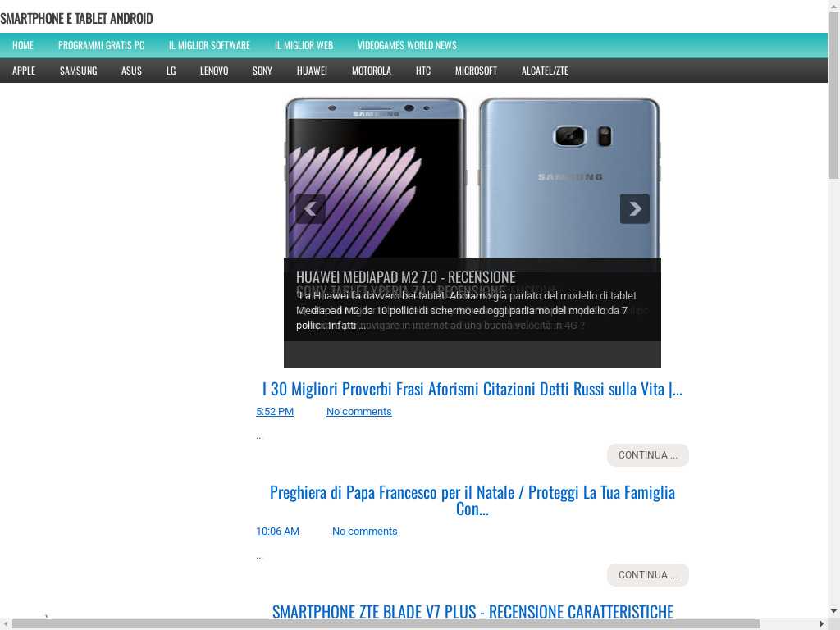The image size is (840, 630).
Task: Go to Il Miglior Software section
Action: [x=209, y=45]
